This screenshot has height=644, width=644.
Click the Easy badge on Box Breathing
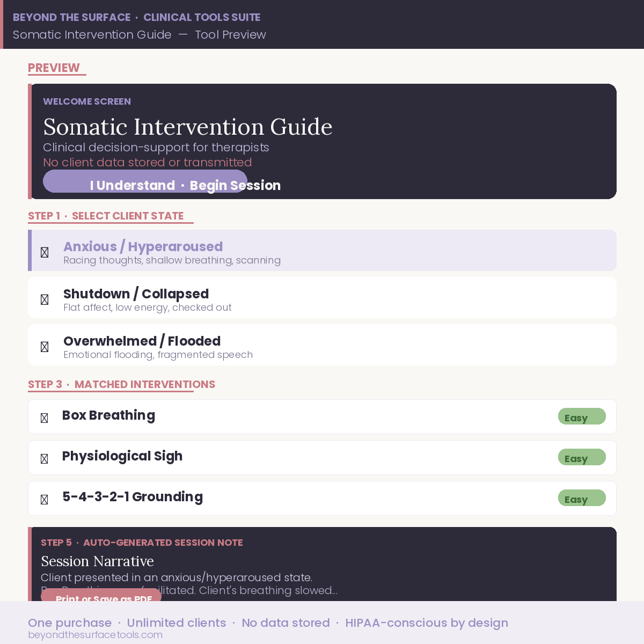582,417
